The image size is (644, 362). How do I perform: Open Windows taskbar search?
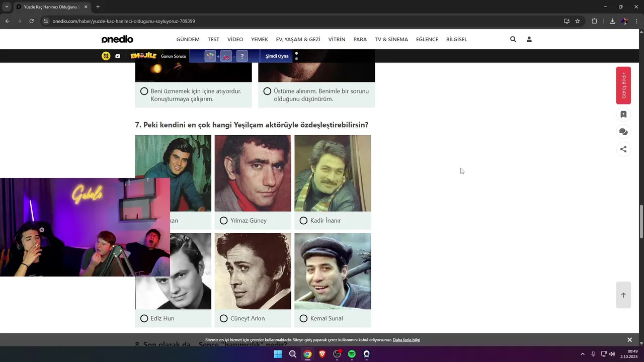point(292,354)
